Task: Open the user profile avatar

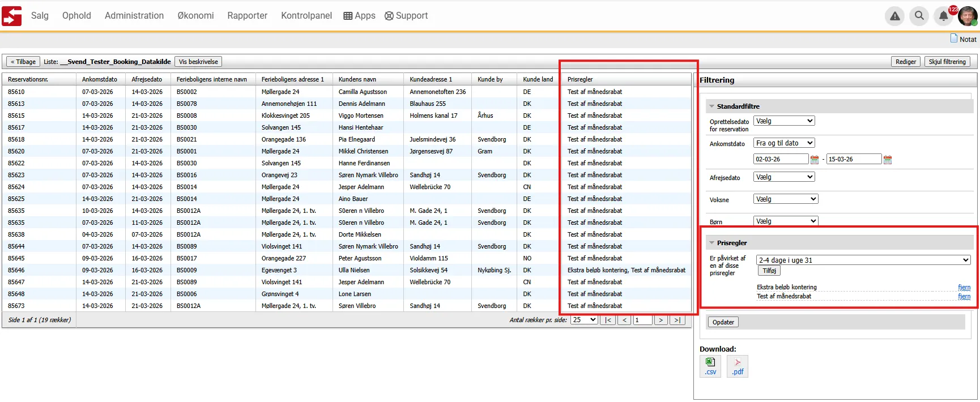Action: 967,16
